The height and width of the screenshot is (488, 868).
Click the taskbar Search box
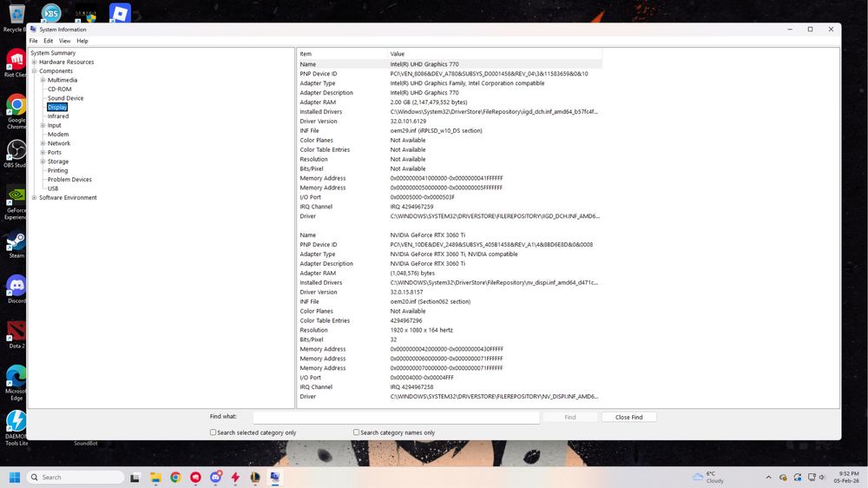point(76,477)
